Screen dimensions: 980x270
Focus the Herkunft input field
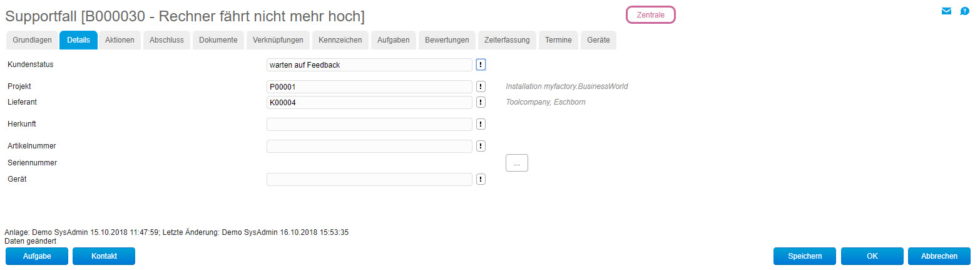(369, 124)
